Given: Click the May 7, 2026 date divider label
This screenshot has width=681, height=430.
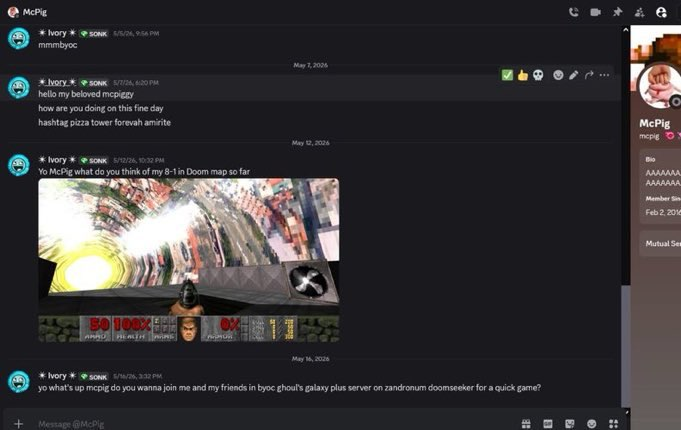Looking at the screenshot, I should point(311,65).
